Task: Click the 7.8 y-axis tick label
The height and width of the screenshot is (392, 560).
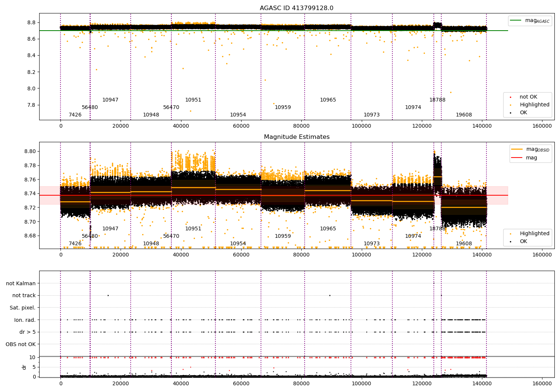Action: [x=31, y=105]
